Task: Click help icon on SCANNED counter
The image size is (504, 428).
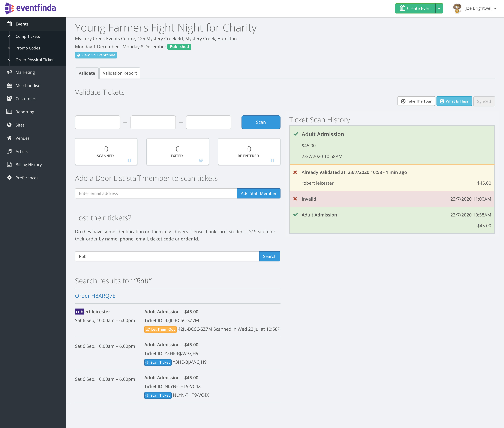Action: pos(129,160)
